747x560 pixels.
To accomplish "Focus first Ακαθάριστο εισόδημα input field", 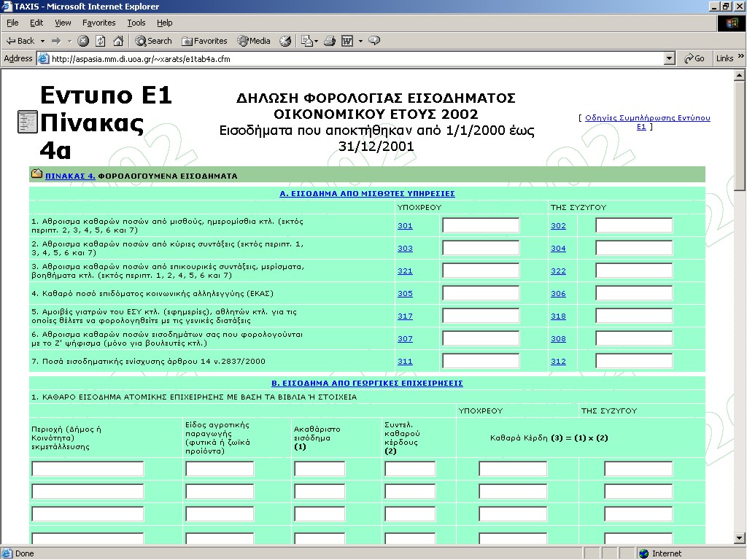I will click(x=320, y=469).
